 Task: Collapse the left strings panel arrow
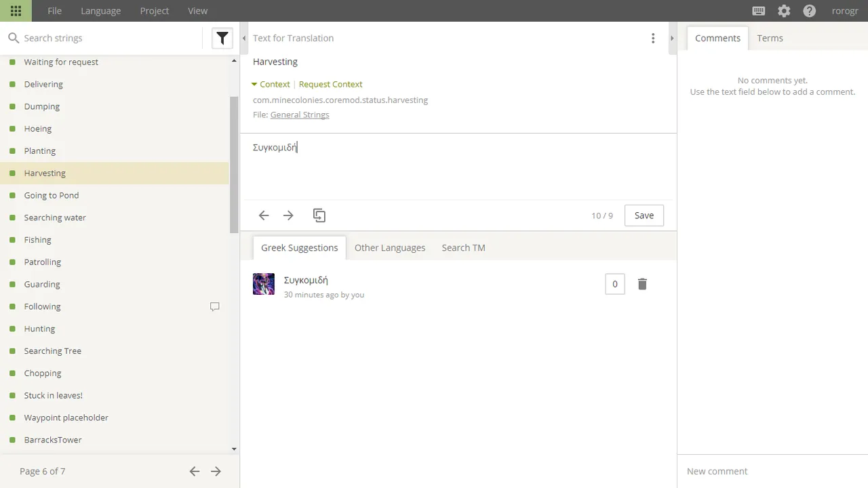244,38
